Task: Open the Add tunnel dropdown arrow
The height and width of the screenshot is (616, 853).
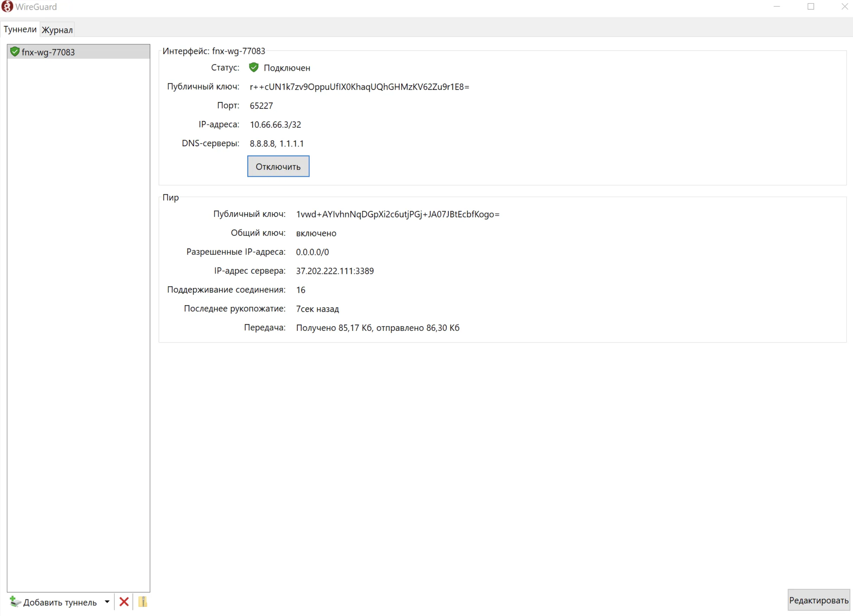Action: [x=107, y=601]
